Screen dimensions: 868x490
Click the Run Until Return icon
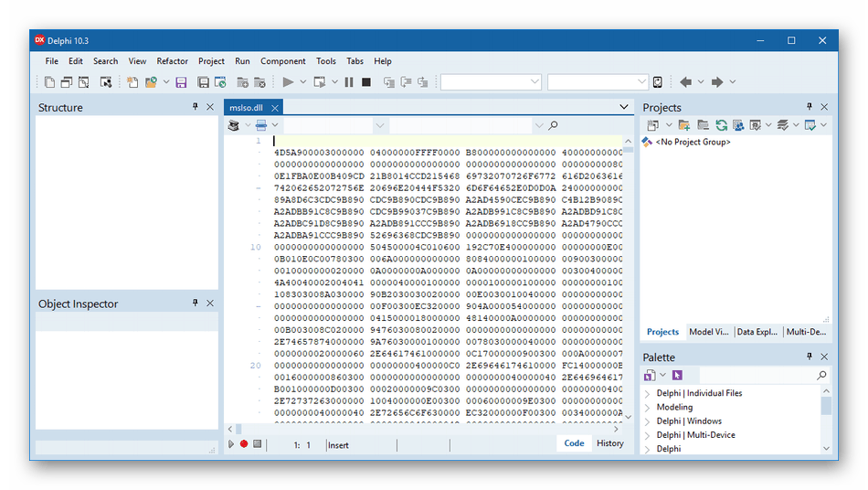point(423,82)
